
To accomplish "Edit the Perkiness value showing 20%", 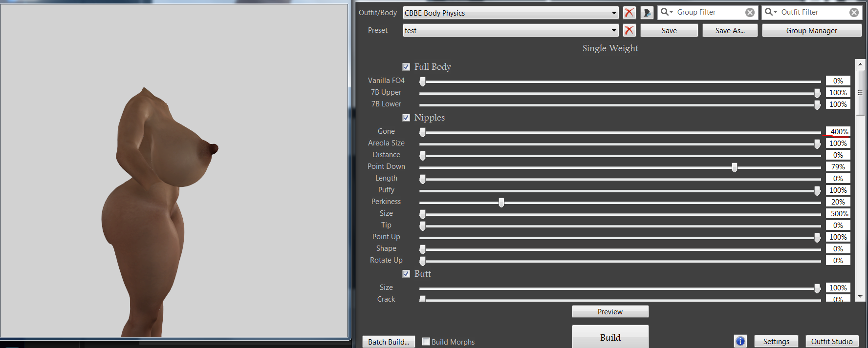I will point(838,202).
